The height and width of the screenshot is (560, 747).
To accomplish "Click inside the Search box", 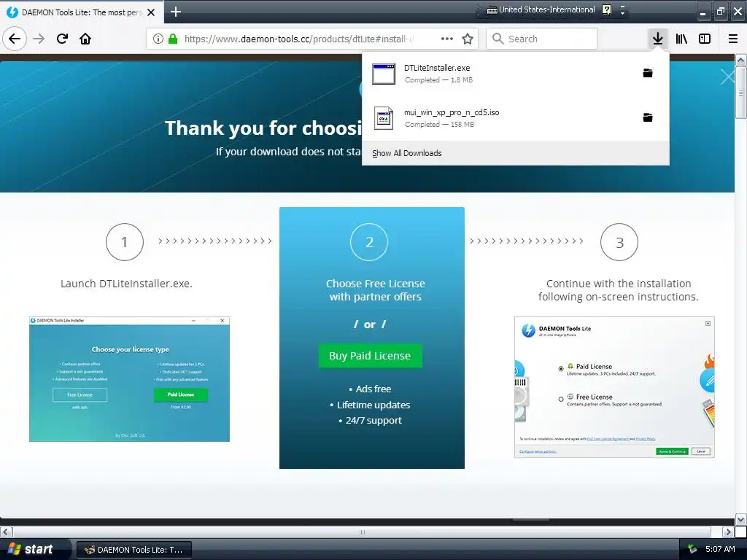I will tap(542, 39).
